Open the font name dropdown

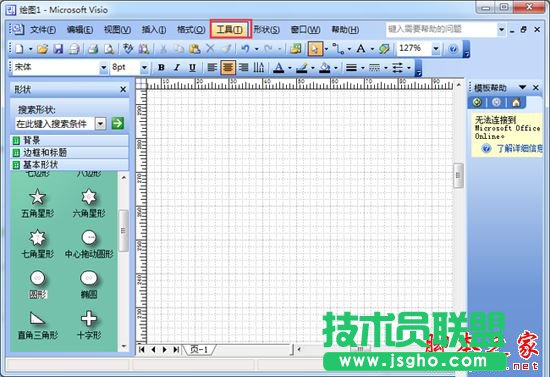(103, 67)
